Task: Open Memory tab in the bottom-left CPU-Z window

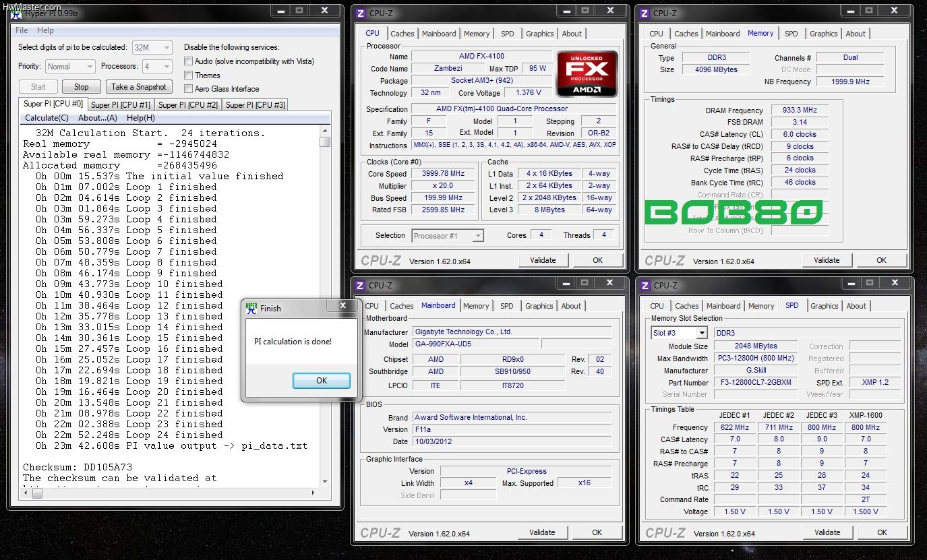Action: 476,306
